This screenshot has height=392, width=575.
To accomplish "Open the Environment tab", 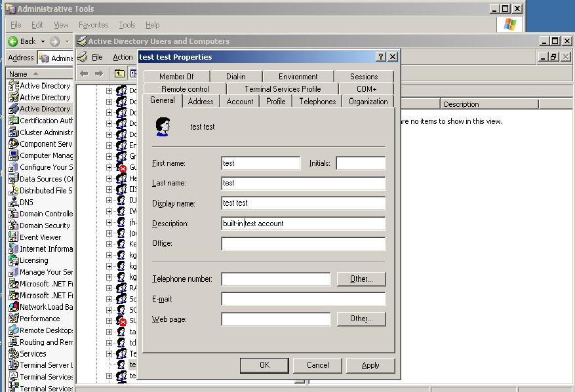I will coord(298,77).
